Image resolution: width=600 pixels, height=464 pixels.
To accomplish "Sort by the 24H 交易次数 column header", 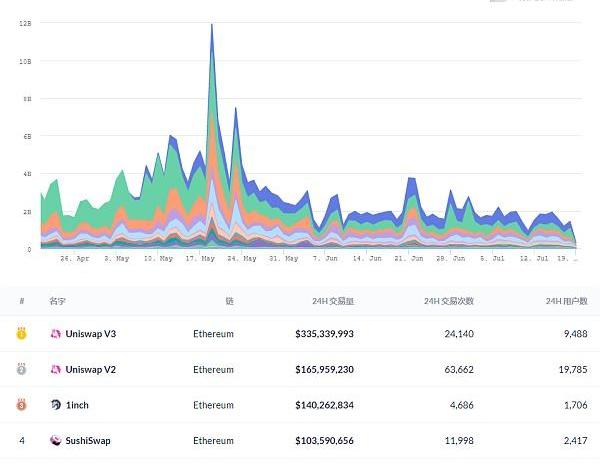I will 449,301.
